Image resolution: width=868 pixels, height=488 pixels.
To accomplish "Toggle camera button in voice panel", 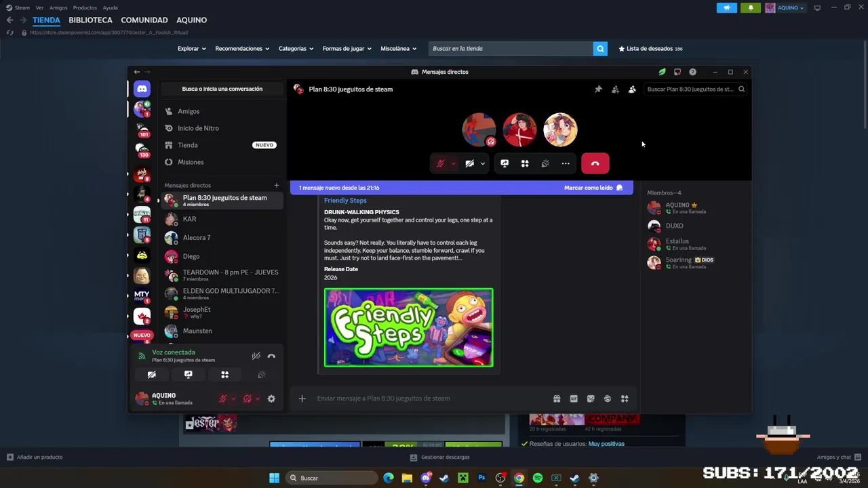I will pyautogui.click(x=152, y=375).
